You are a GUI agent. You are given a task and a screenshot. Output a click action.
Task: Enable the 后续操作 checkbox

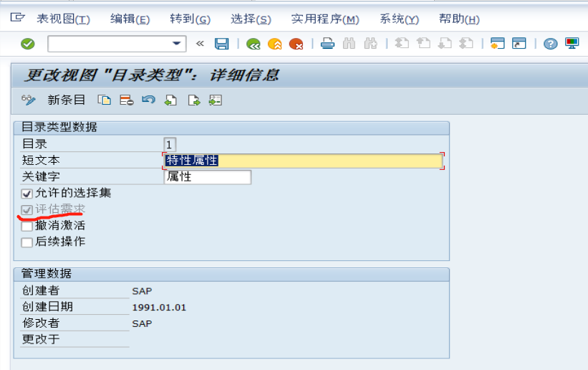[x=26, y=242]
